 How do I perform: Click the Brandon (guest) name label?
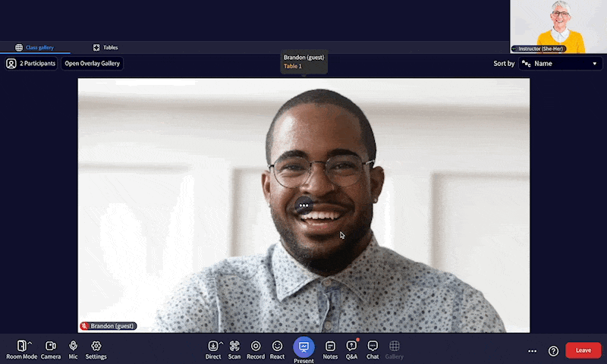click(112, 326)
